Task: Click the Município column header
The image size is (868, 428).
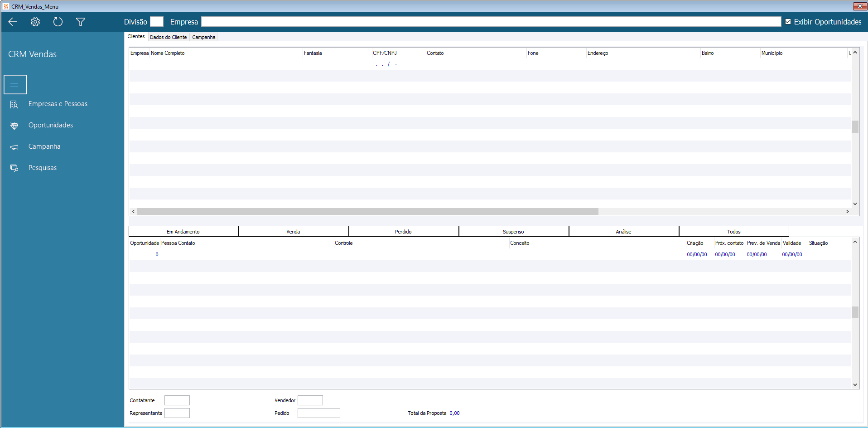Action: (804, 53)
